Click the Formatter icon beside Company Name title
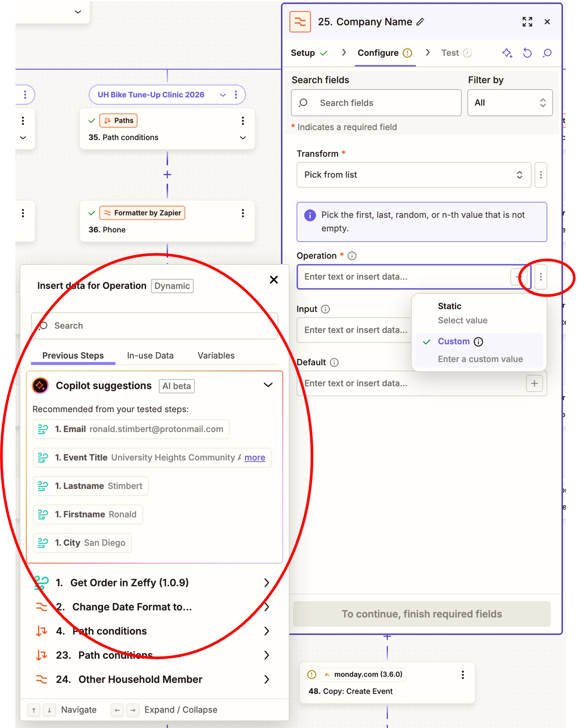 coord(300,22)
